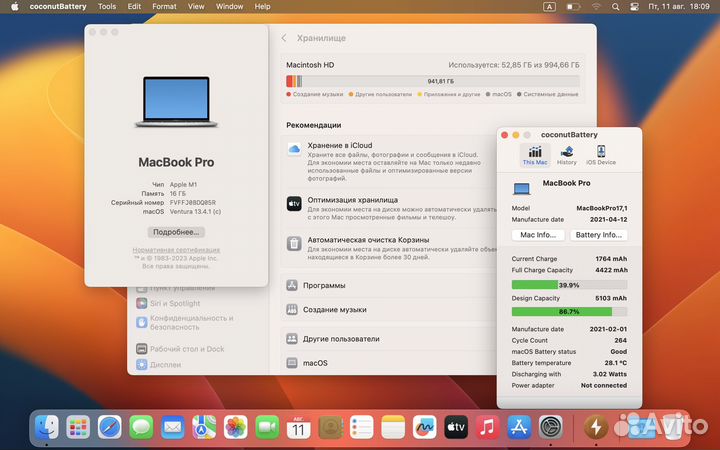Screen dimensions: 720x450
Task: Click the 86.7% design capacity bar
Action: pyautogui.click(x=569, y=312)
